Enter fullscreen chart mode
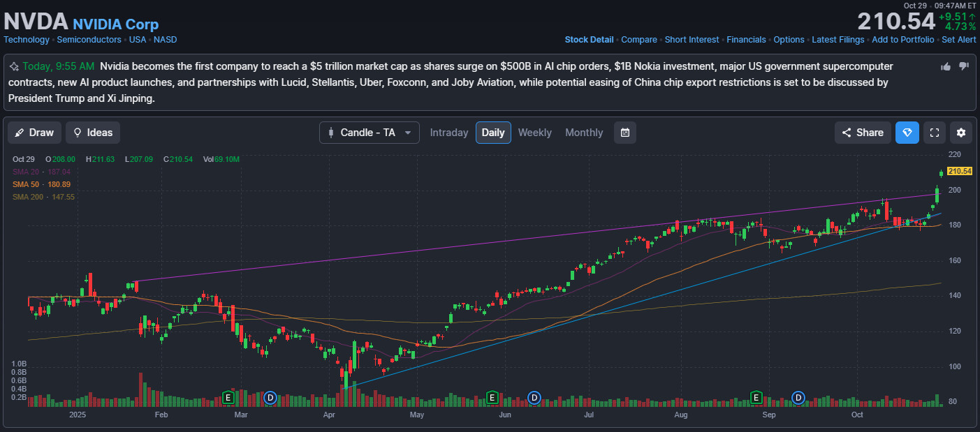 pyautogui.click(x=935, y=133)
